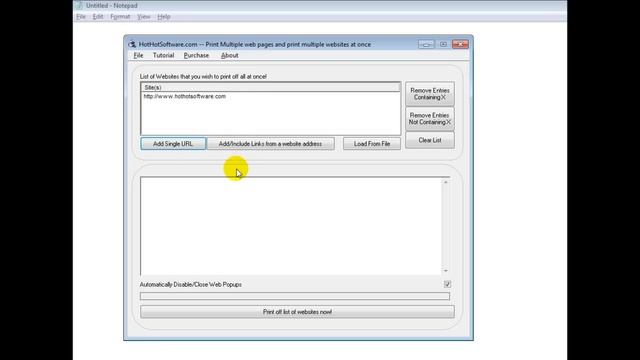This screenshot has width=640, height=360.
Task: Open the Help menu in Notepad
Action: pyautogui.click(x=164, y=17)
